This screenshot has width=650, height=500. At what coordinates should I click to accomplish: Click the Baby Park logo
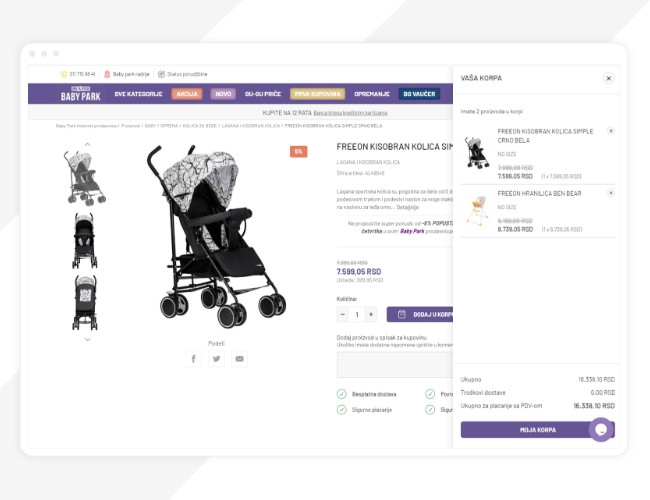80,94
